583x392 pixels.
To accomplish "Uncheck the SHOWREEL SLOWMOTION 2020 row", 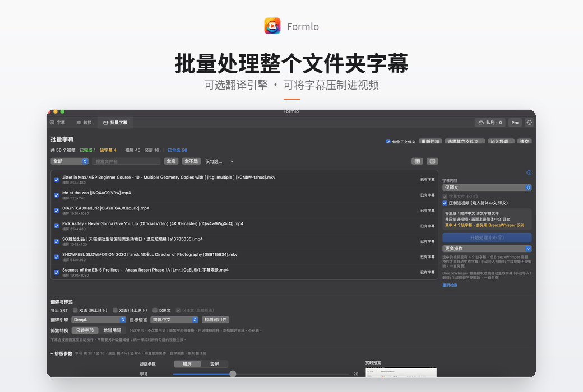I will pyautogui.click(x=57, y=256).
